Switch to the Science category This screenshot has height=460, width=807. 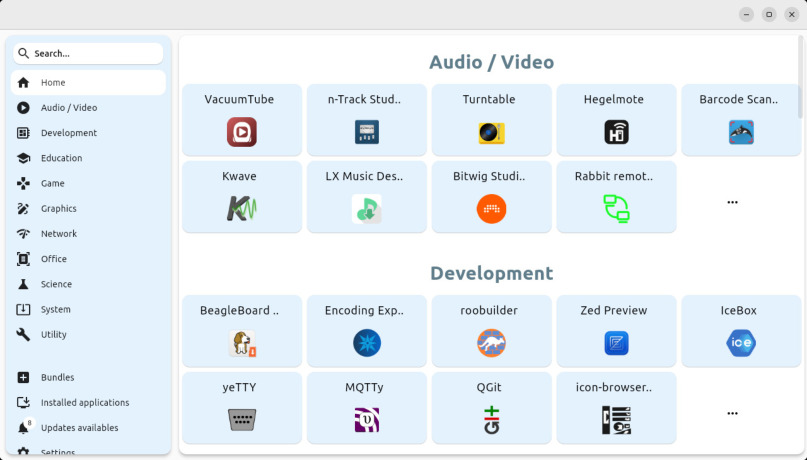coord(56,284)
